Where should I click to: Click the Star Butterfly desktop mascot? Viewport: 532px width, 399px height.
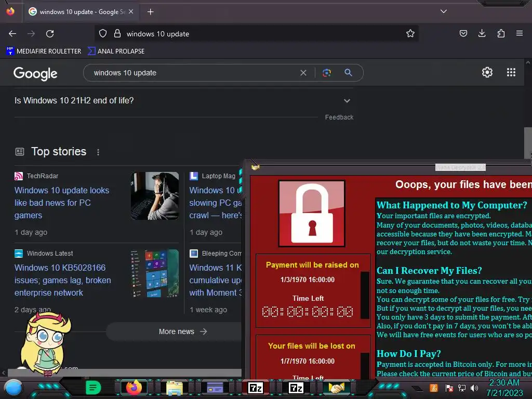(46, 343)
